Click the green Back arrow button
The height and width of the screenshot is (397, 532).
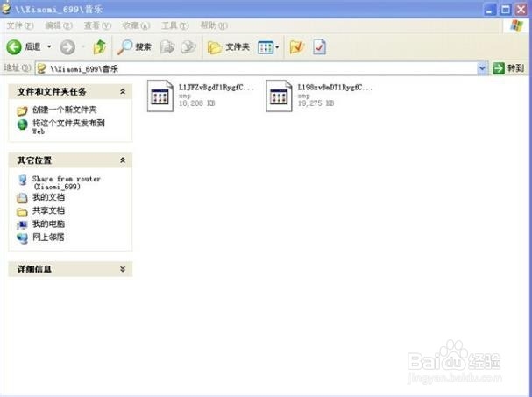coord(14,46)
